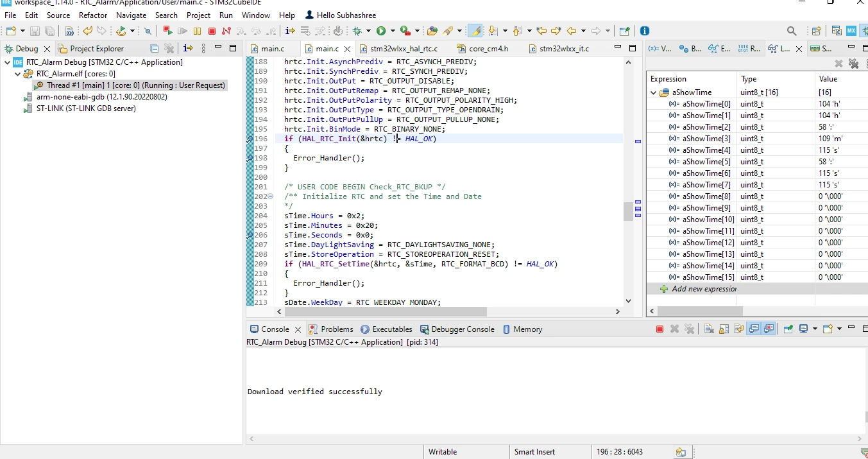Open the Refactor menu

[x=93, y=15]
